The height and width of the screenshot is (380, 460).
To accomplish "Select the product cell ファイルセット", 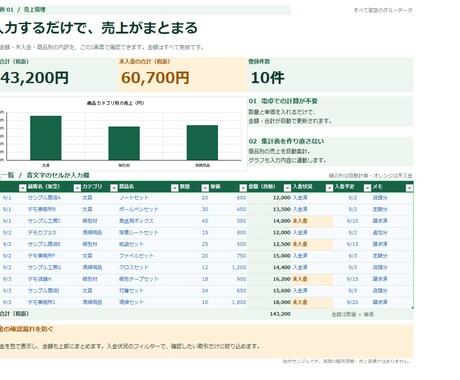I will [136, 256].
